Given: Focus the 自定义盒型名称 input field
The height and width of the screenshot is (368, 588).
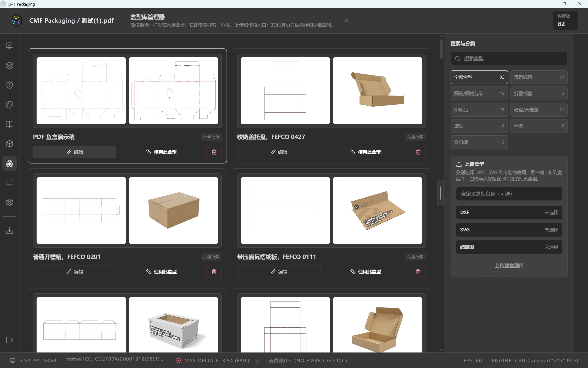Looking at the screenshot, I should tap(509, 194).
